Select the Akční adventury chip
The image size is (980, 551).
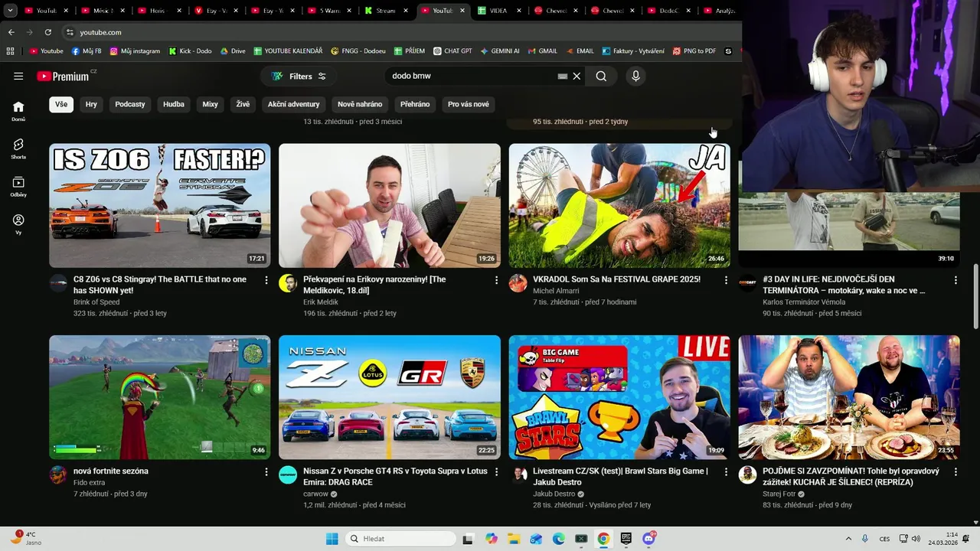[x=293, y=104]
